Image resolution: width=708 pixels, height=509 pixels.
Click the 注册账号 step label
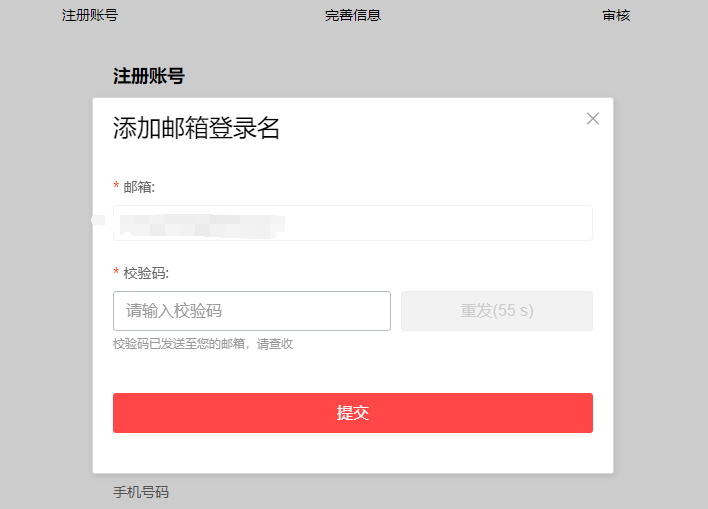pos(90,15)
